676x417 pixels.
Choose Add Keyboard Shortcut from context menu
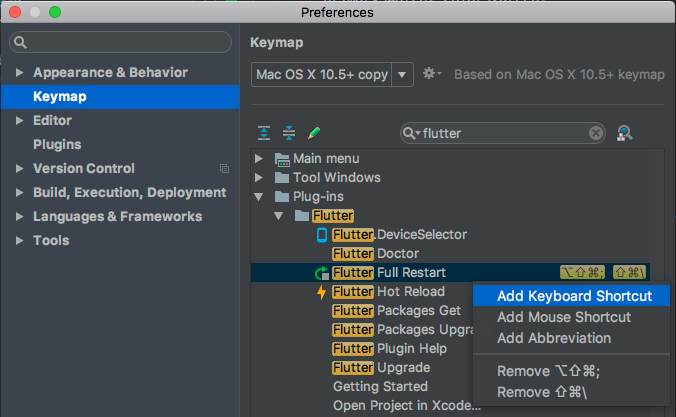[574, 296]
